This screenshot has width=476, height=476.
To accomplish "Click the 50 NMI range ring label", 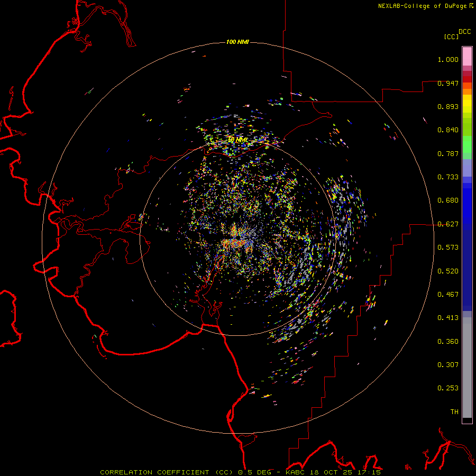I will pos(237,140).
